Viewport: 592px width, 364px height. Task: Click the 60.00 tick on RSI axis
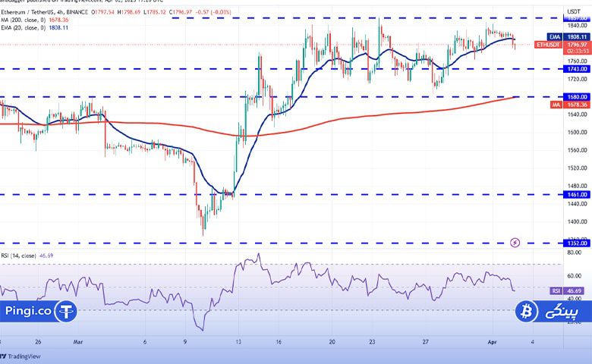(575, 276)
